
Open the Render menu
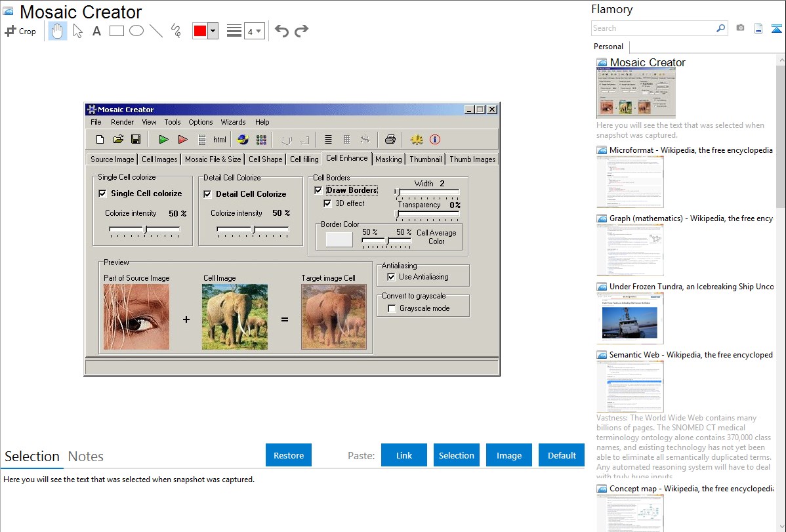(122, 122)
